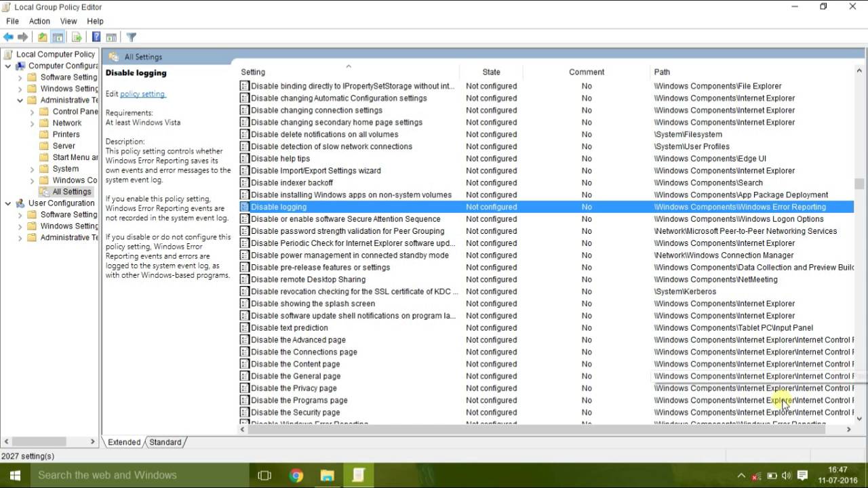Open Google Chrome from the taskbar
Screen dimensions: 868x488
click(296, 475)
